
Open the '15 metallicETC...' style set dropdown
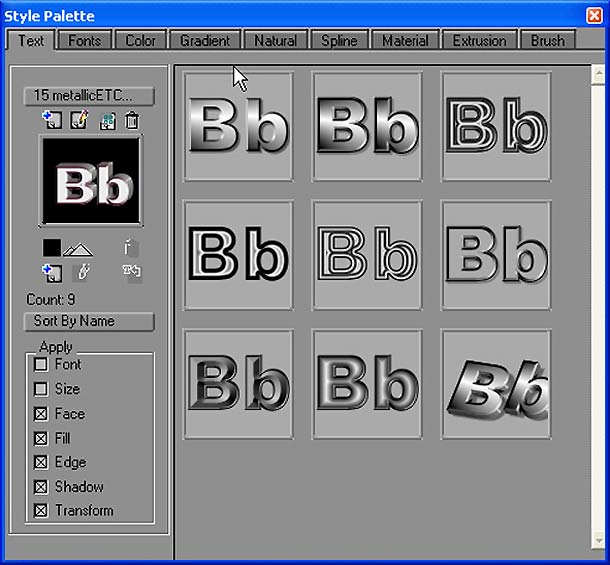[x=89, y=96]
